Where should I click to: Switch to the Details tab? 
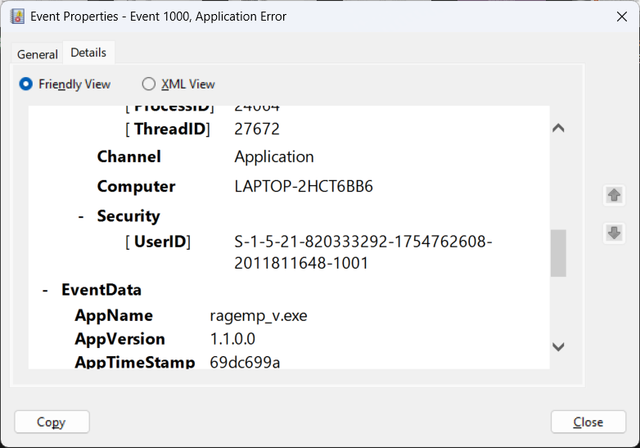coord(89,53)
